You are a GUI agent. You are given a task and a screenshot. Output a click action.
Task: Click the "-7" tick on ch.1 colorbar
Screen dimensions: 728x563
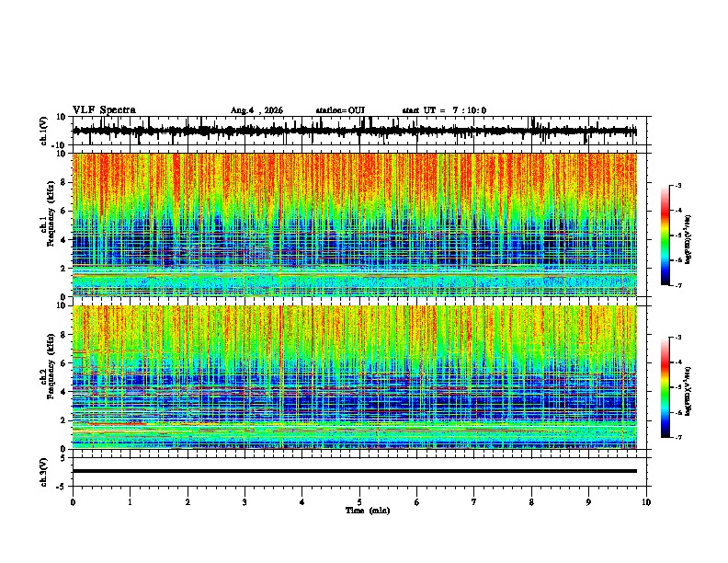[x=678, y=285]
